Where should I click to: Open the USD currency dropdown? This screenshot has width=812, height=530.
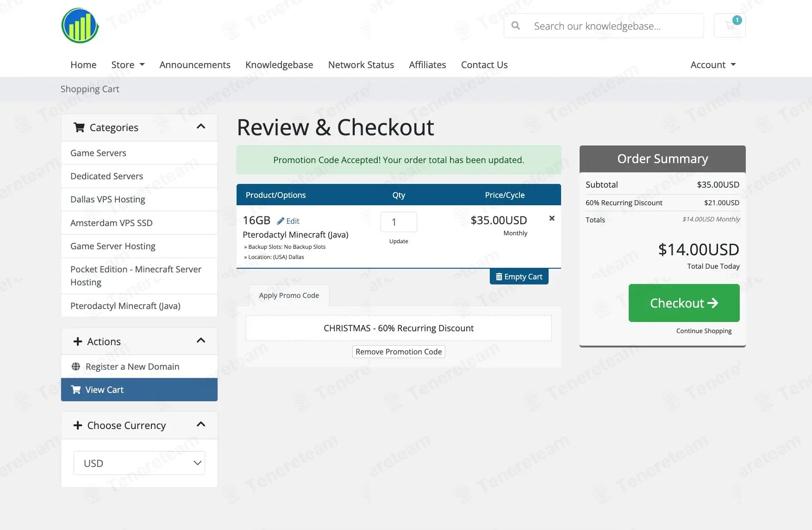pyautogui.click(x=139, y=463)
